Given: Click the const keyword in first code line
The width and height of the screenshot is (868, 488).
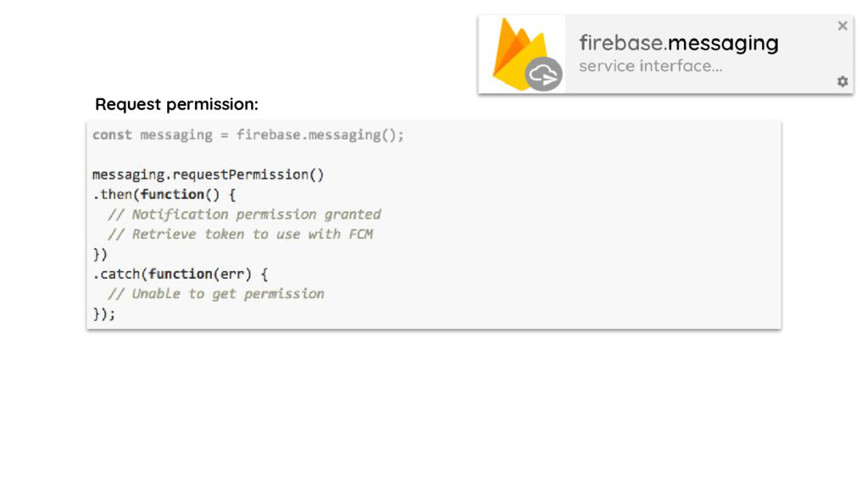Looking at the screenshot, I should coord(112,135).
